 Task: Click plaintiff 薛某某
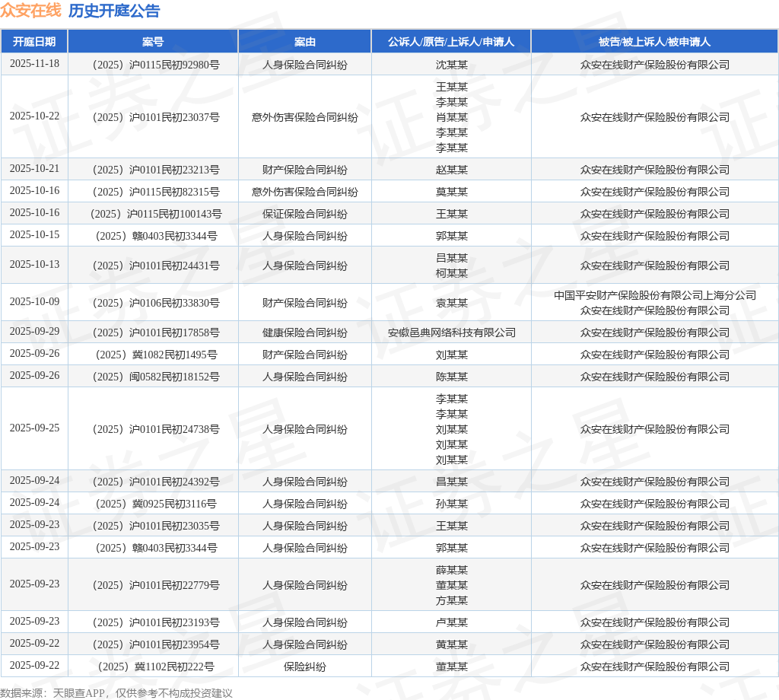[452, 570]
